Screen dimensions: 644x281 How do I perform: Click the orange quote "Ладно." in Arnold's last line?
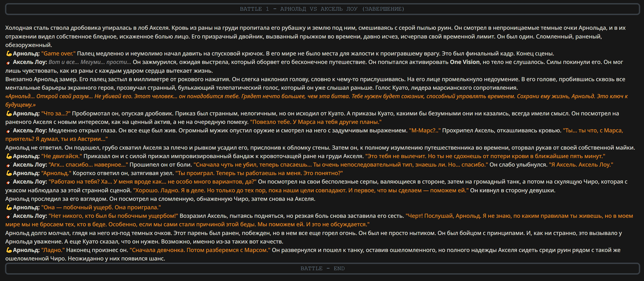point(53,250)
